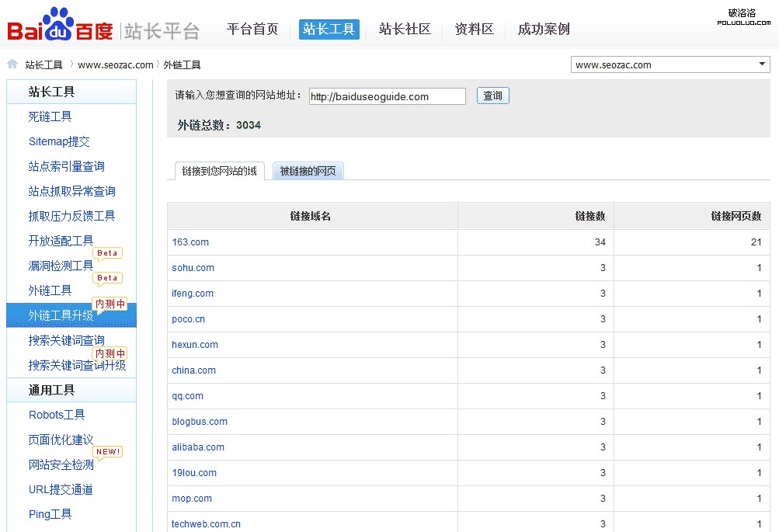Click the alibaba.com domain link
The height and width of the screenshot is (532, 779).
(x=198, y=447)
